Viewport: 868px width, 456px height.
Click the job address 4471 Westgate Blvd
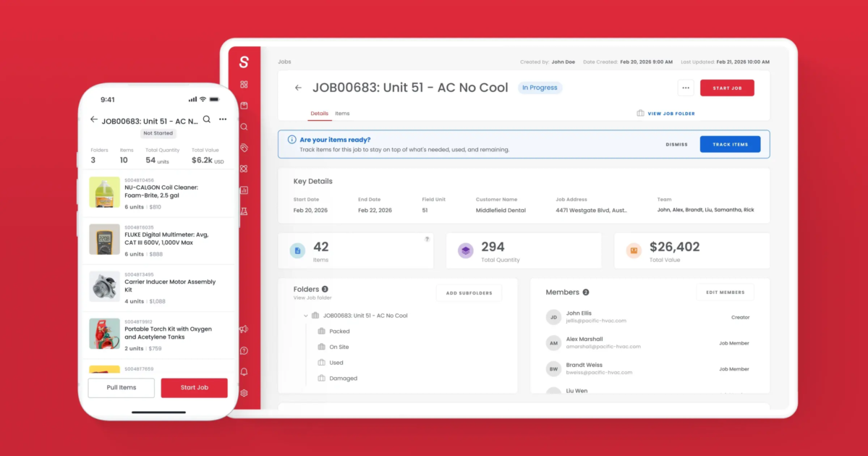point(591,210)
